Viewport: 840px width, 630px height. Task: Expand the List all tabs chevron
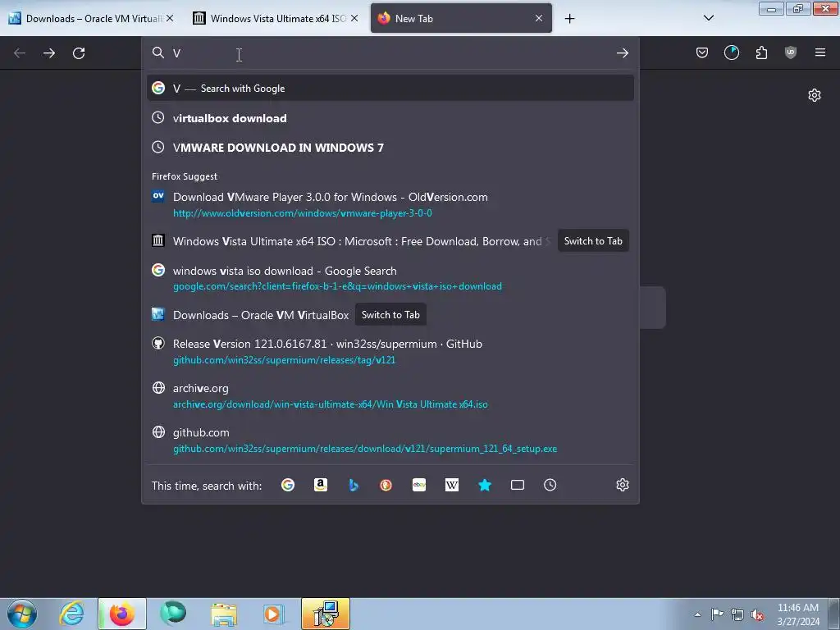tap(708, 18)
